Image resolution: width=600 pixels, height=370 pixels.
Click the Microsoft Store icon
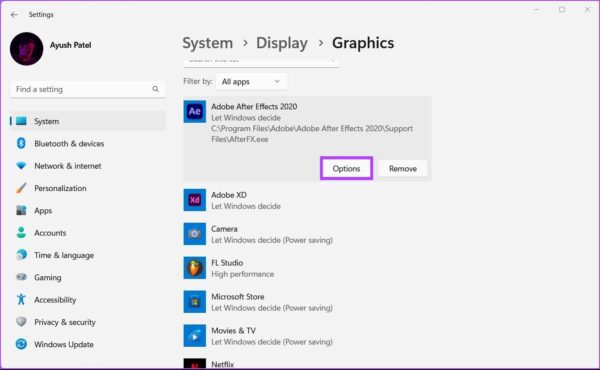click(194, 302)
